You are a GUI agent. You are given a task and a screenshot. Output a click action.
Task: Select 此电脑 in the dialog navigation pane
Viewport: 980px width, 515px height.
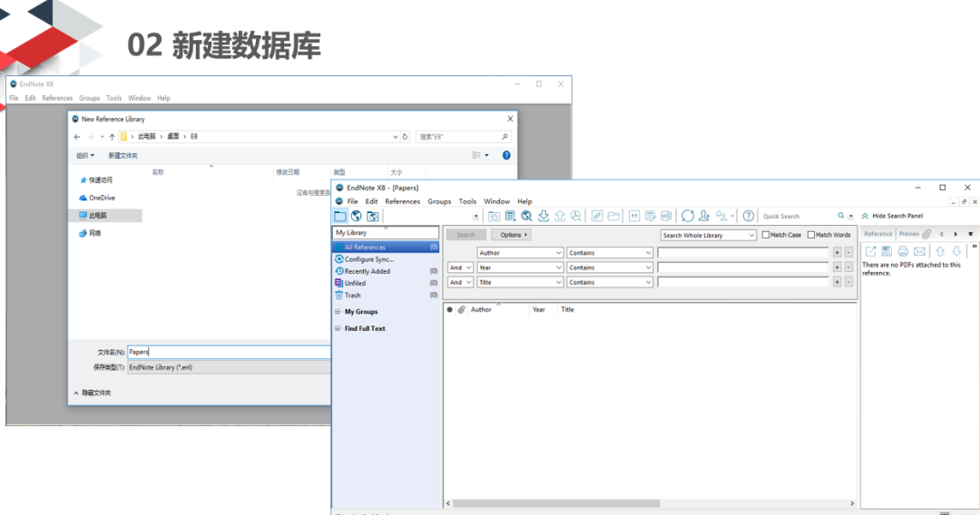tap(105, 216)
